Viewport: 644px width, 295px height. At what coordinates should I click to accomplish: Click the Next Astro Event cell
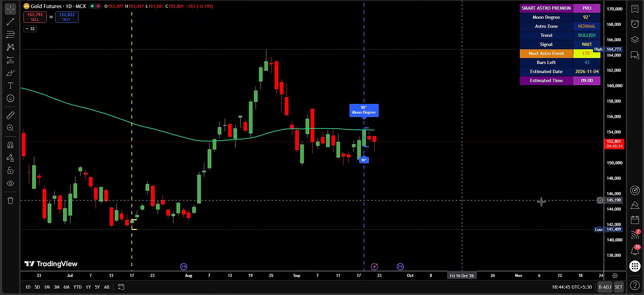(x=546, y=53)
